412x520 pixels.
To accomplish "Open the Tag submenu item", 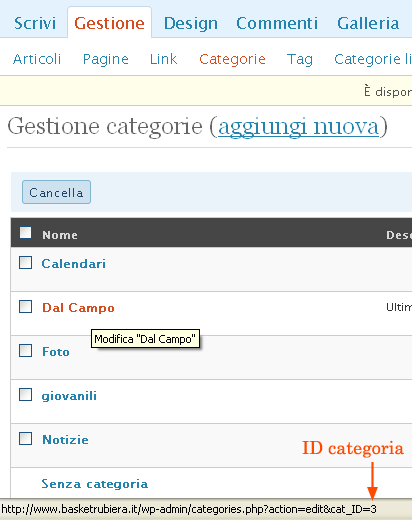I will pos(300,59).
